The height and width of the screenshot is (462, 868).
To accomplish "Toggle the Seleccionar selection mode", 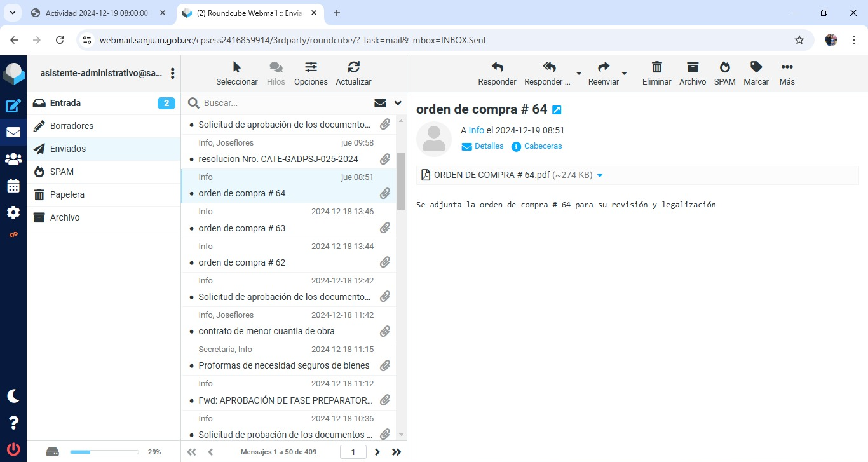I will point(237,73).
